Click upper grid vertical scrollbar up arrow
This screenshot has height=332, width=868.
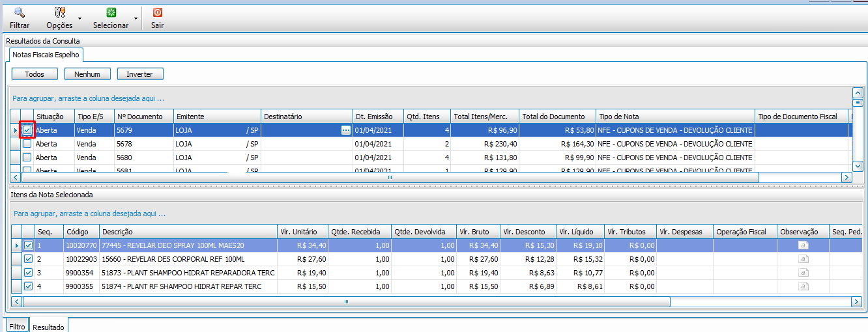(x=858, y=93)
